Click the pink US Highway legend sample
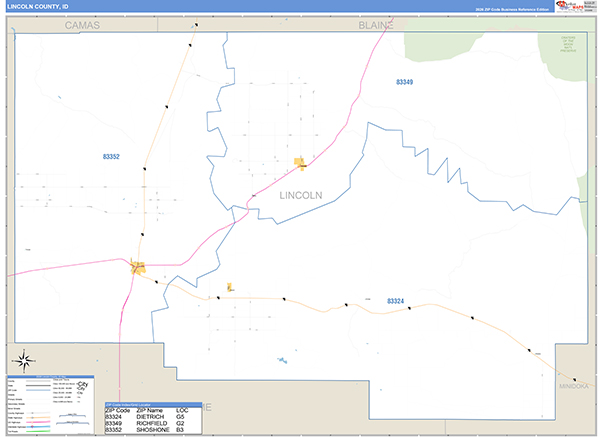 38,422
